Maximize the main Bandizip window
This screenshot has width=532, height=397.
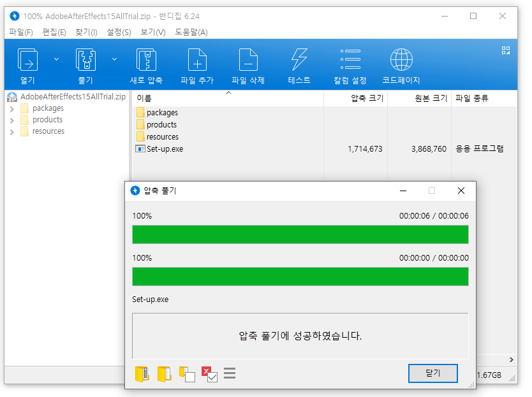(473, 16)
